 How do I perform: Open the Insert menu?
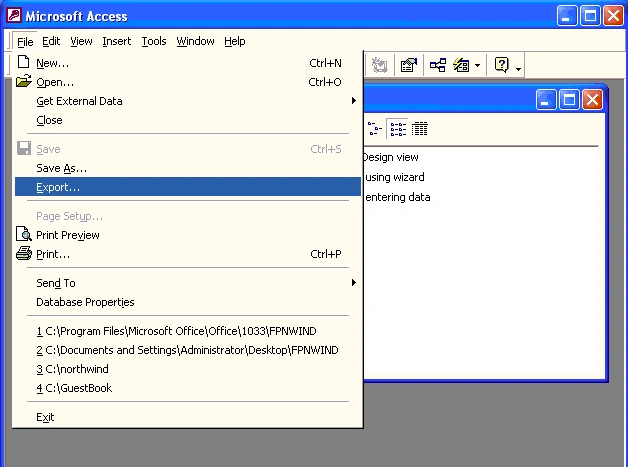tap(117, 41)
